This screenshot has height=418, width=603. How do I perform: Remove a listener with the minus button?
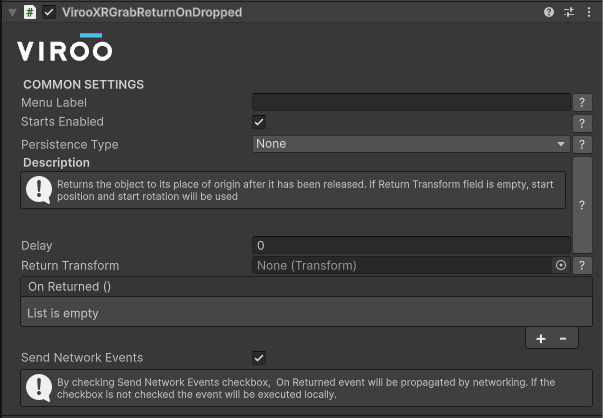click(x=563, y=339)
